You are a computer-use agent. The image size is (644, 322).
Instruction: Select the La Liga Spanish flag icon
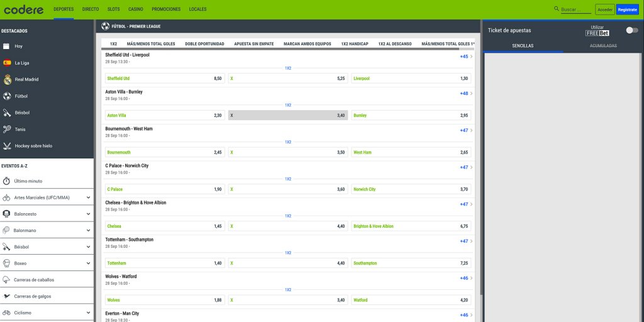[7, 63]
